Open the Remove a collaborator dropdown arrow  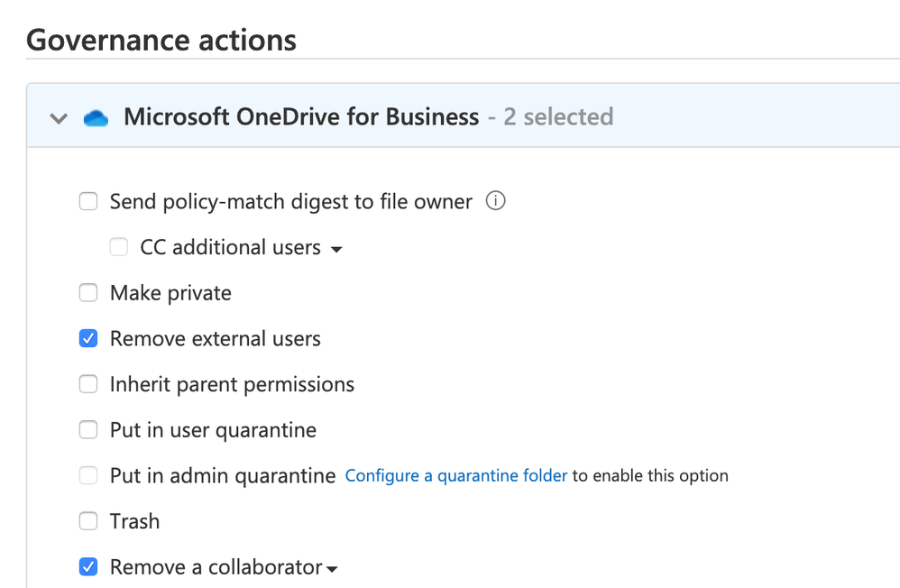coord(332,569)
